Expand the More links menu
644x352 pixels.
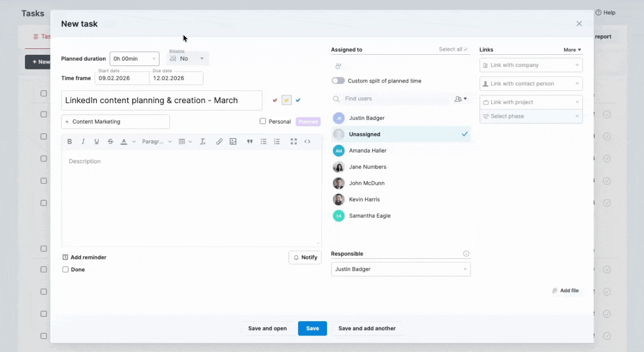pyautogui.click(x=572, y=50)
